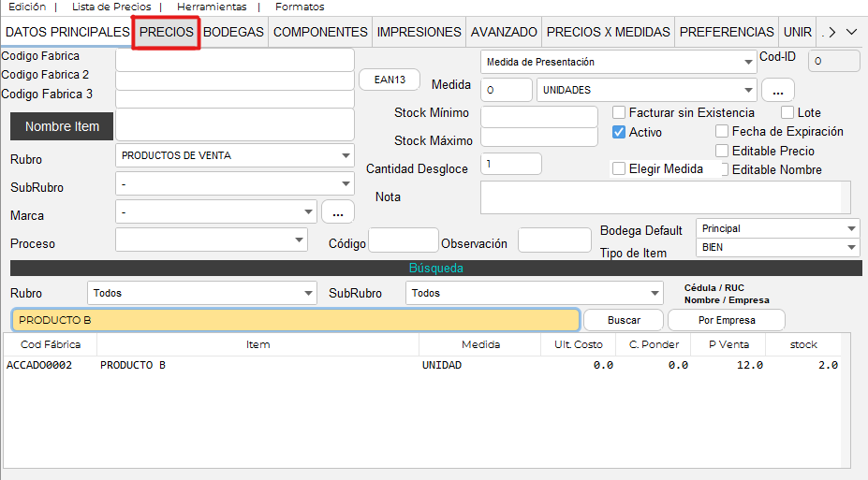868x480 pixels.
Task: Enable Facturar sin Existencia checkbox
Action: click(619, 112)
